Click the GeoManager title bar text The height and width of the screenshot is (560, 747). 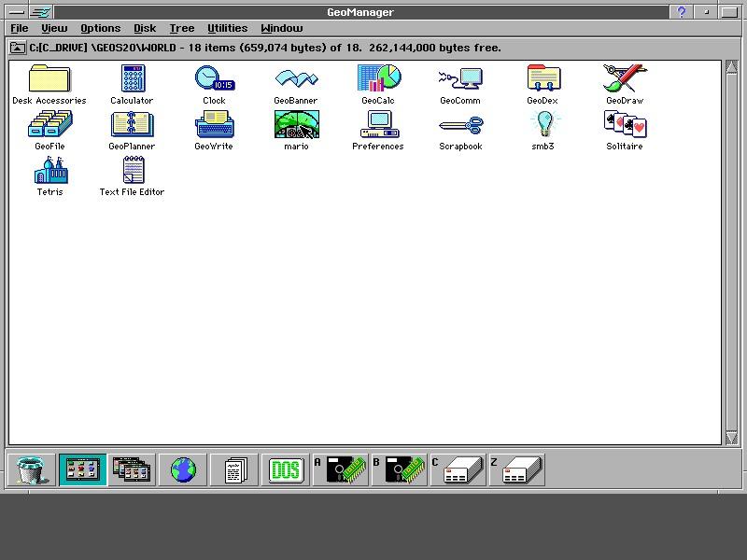pos(360,12)
